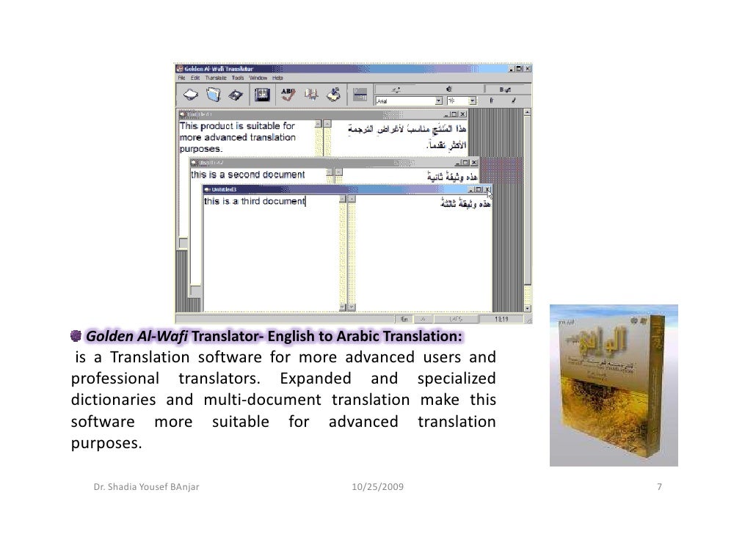Image resolution: width=756 pixels, height=534 pixels.
Task: Click the 13:19 time in the status bar
Action: 501,319
